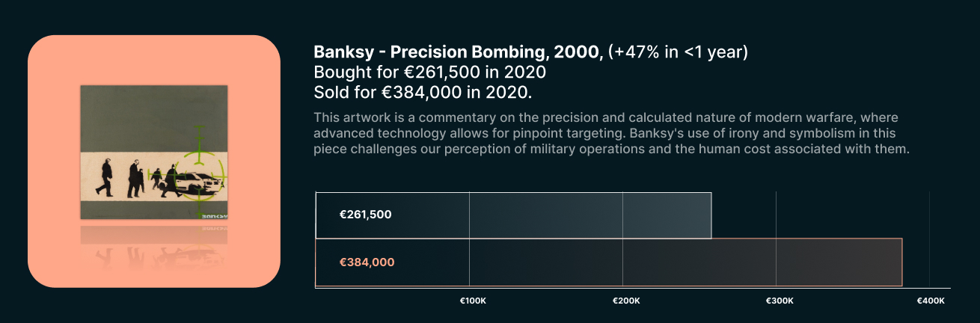This screenshot has height=323, width=980.
Task: Click the '(+47% in <1 year)' return label
Action: click(679, 52)
